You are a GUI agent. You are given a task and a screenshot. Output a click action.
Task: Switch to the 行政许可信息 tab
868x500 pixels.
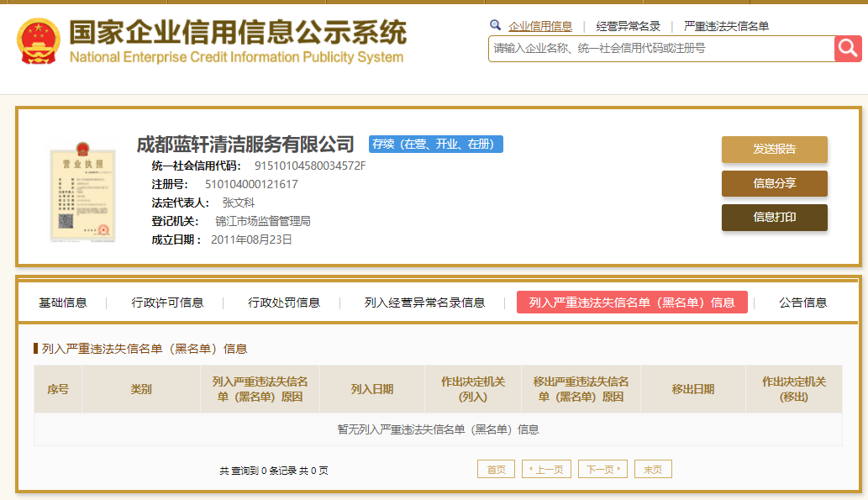[167, 303]
